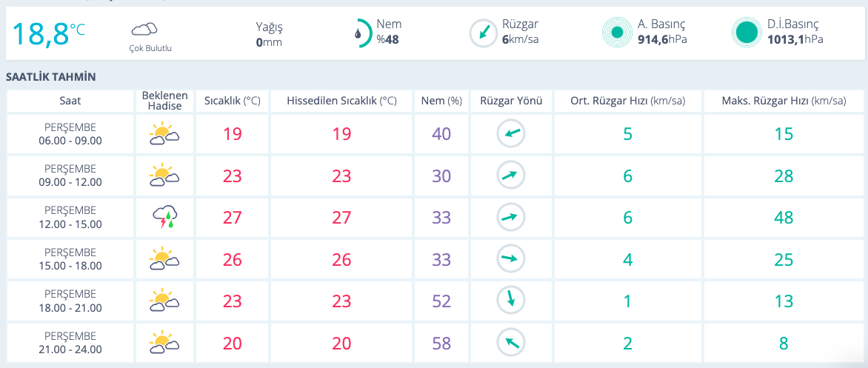Image resolution: width=868 pixels, height=368 pixels.
Task: Click the wind direction arrow for 21.00 - 24.00
Action: point(511,342)
